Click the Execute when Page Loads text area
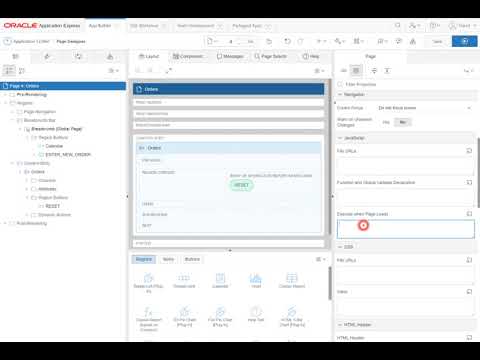 click(406, 229)
